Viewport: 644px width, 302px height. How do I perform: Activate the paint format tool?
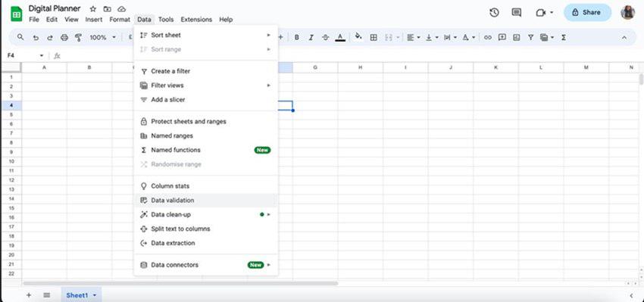click(x=78, y=37)
